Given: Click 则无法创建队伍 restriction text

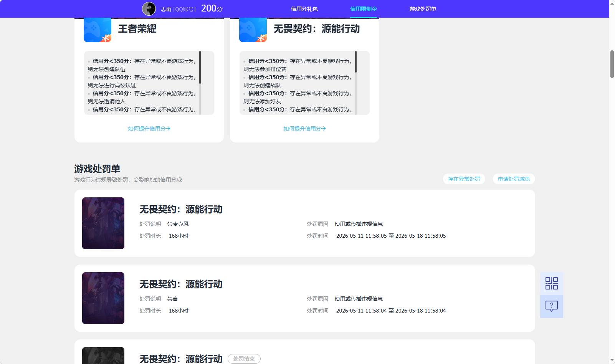Looking at the screenshot, I should [106, 69].
